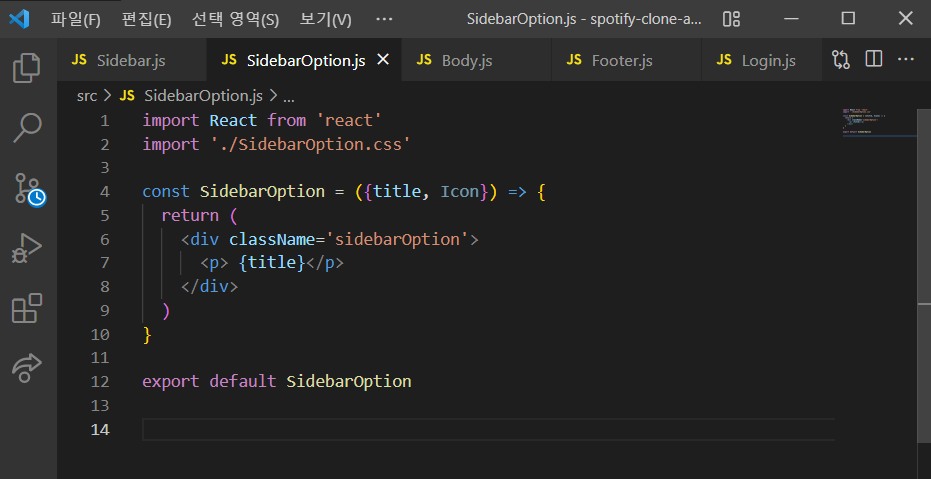Open the Live Share view icon

pyautogui.click(x=27, y=369)
